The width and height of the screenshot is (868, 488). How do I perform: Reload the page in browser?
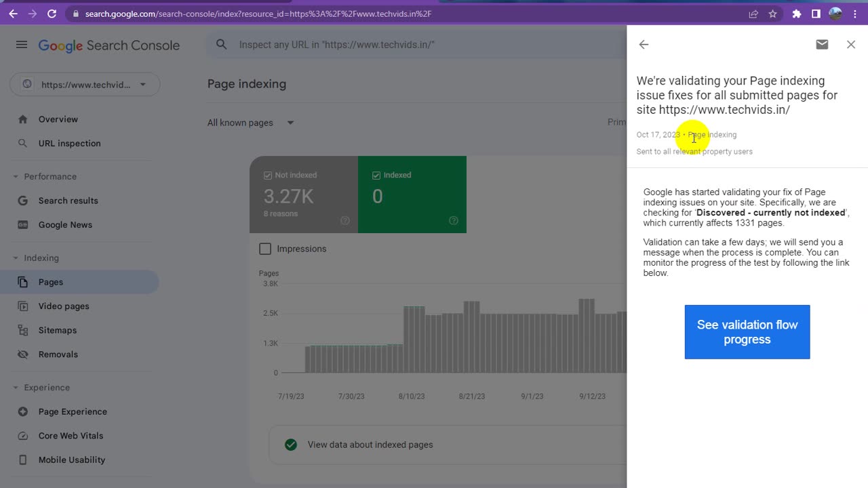[52, 14]
